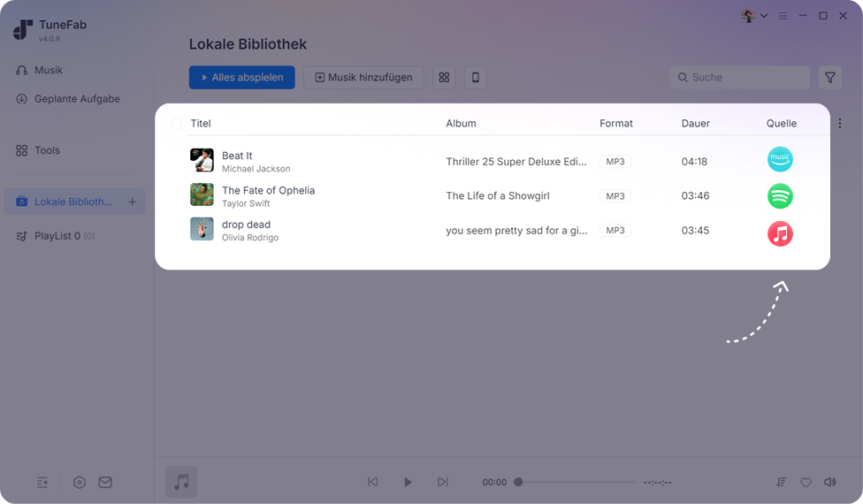Toggle the heart favorite icon
This screenshot has width=863, height=504.
[806, 483]
